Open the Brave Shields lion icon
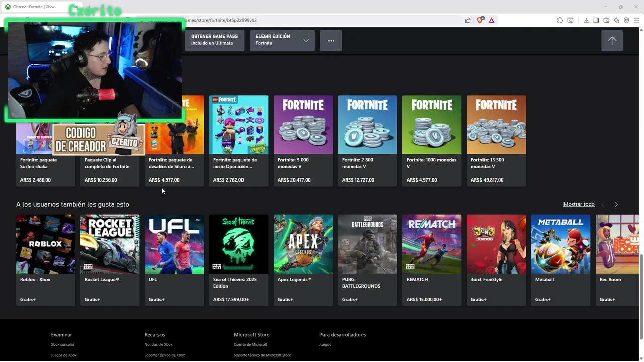This screenshot has width=644, height=362. coord(480,20)
